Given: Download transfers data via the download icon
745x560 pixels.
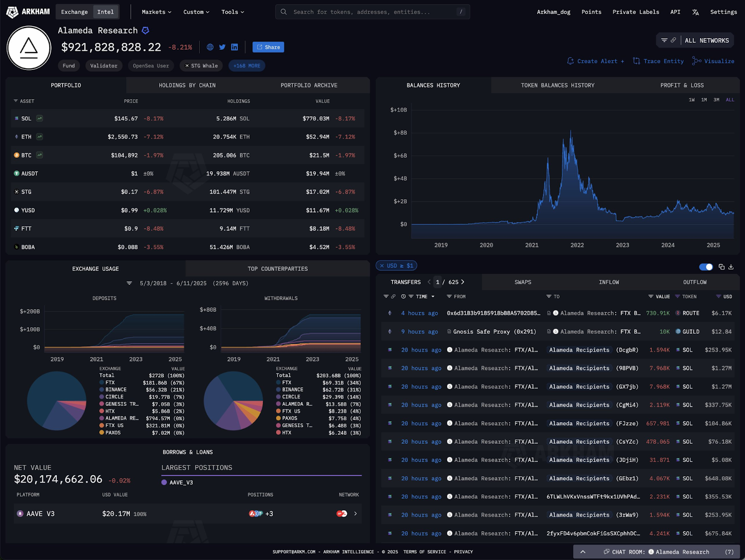Looking at the screenshot, I should coord(731,267).
